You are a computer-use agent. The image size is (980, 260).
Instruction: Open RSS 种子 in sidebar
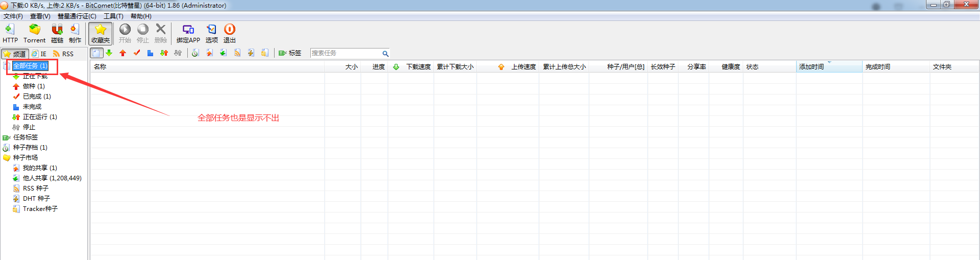tap(36, 188)
